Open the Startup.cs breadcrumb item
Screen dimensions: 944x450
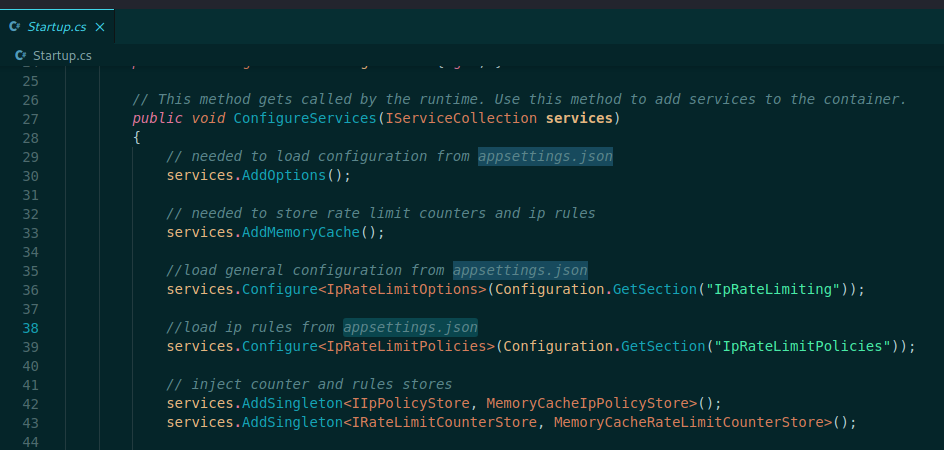tap(62, 56)
